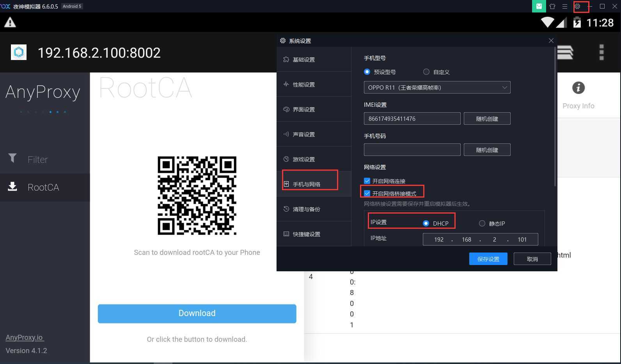Image resolution: width=621 pixels, height=364 pixels.
Task: Open 手机与网络 settings section
Action: (314, 184)
